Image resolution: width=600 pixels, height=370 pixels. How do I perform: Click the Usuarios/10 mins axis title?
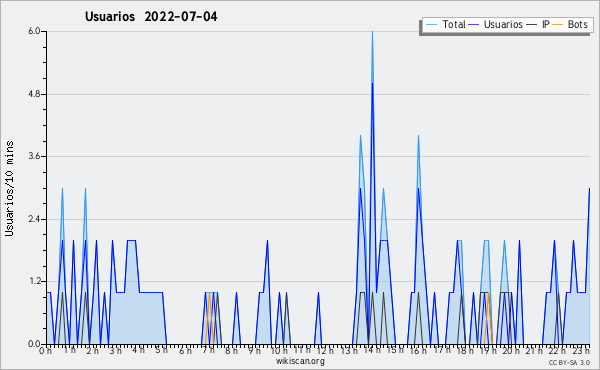[x=9, y=188]
